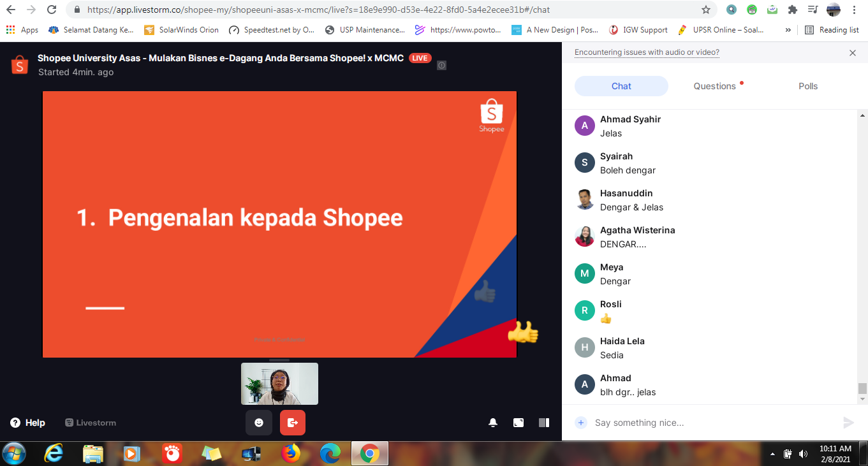This screenshot has height=466, width=868.
Task: Click the Chrome profile avatar
Action: (834, 10)
